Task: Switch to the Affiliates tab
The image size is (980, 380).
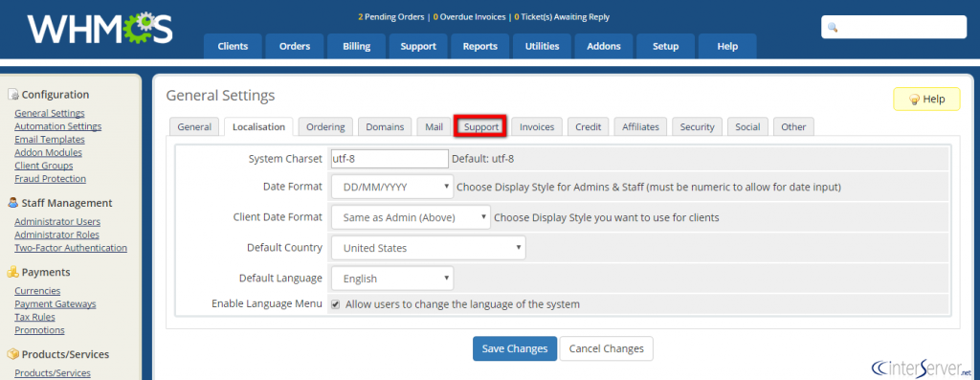Action: [x=640, y=127]
